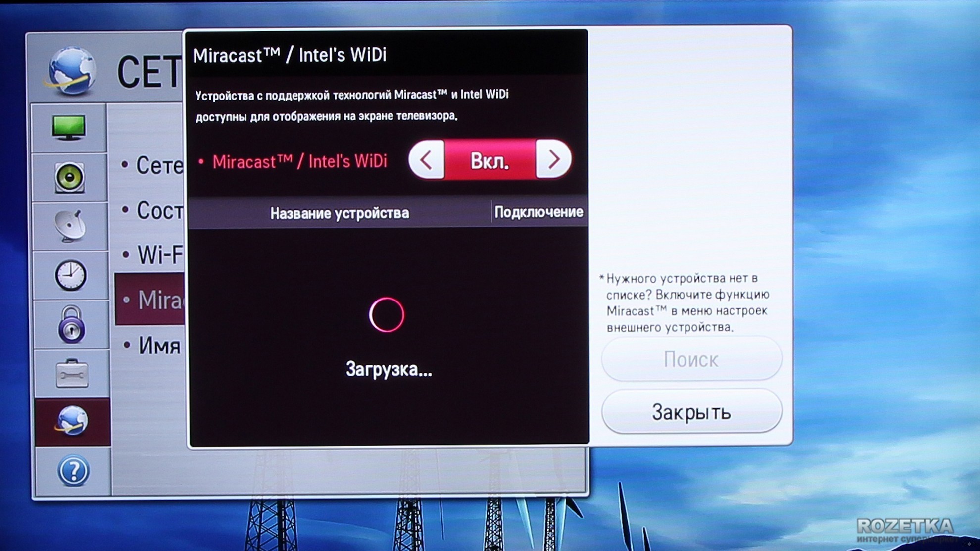The width and height of the screenshot is (980, 551).
Task: Open the Support question mark icon
Action: pos(73,470)
